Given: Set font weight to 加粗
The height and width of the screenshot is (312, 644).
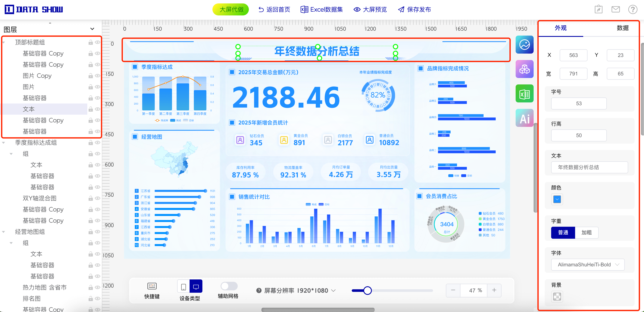Looking at the screenshot, I should (x=586, y=233).
